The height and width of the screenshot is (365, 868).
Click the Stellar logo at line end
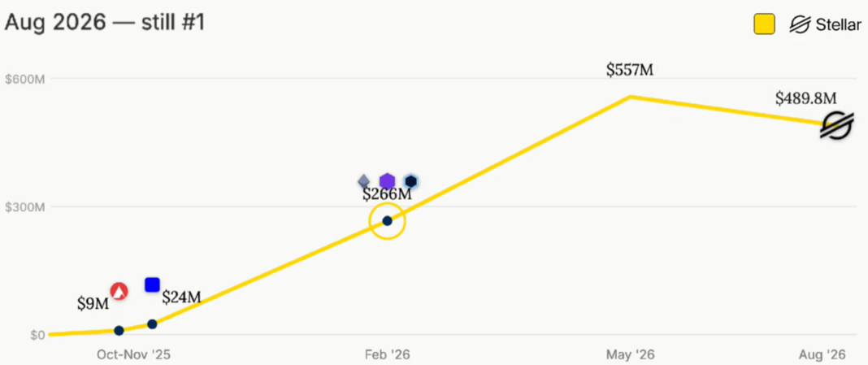(836, 125)
